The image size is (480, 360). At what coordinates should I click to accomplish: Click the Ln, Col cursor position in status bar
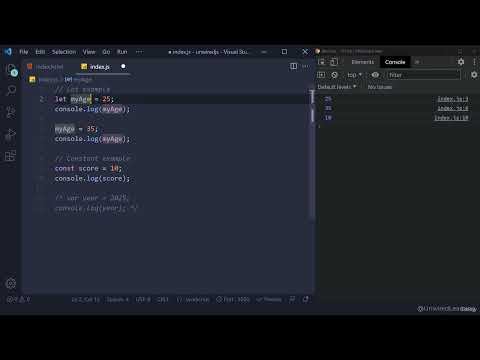coord(85,299)
